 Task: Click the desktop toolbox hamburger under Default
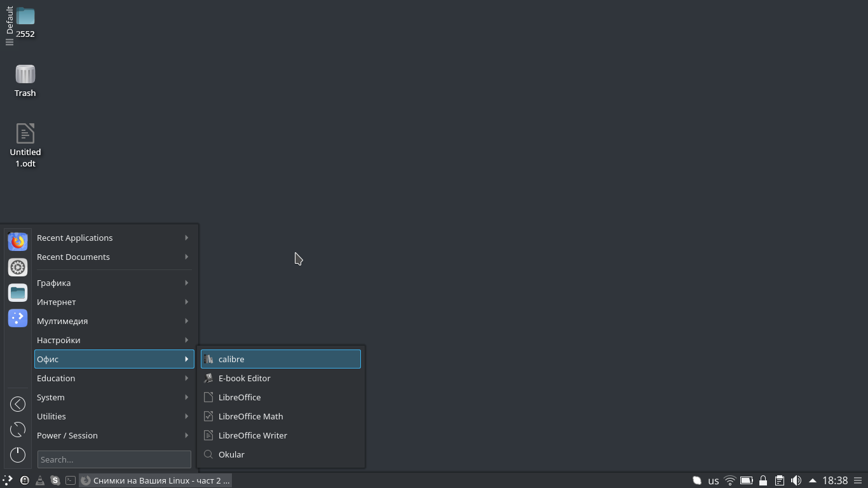tap(10, 43)
